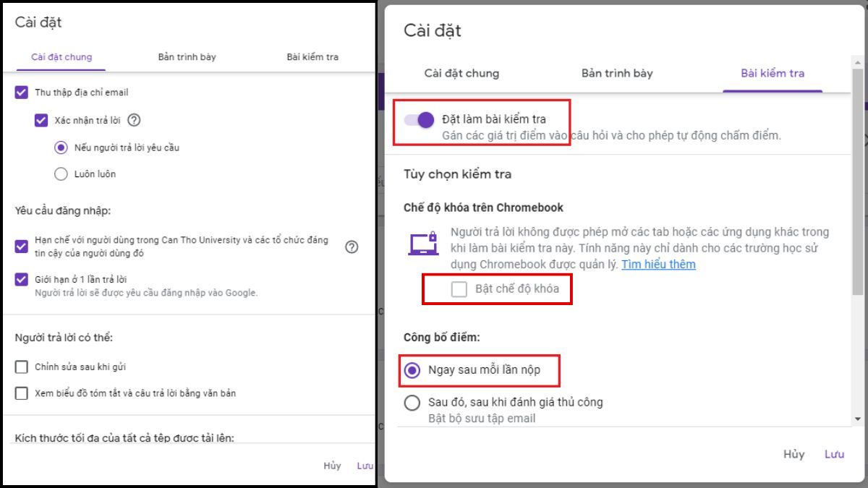Screen dimensions: 868x488
Task: Click scrollbar up arrow in right dialog
Action: pos(858,64)
